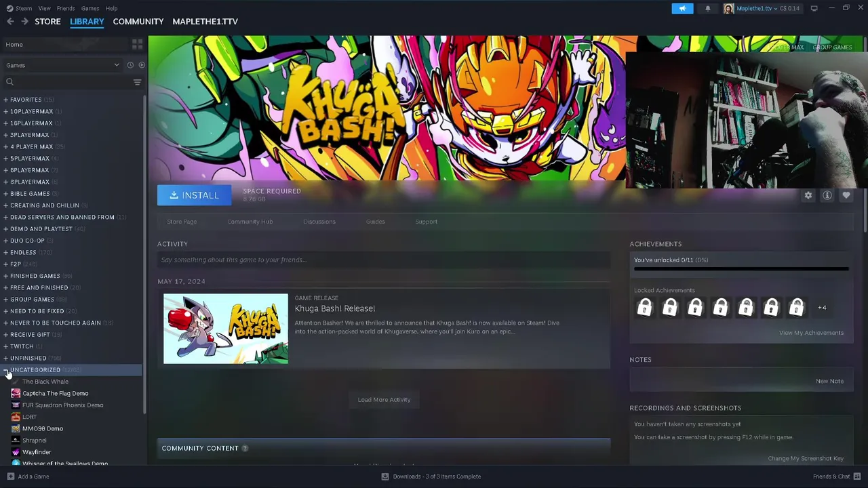Click the library search magnifier icon
The image size is (868, 488).
tap(9, 82)
